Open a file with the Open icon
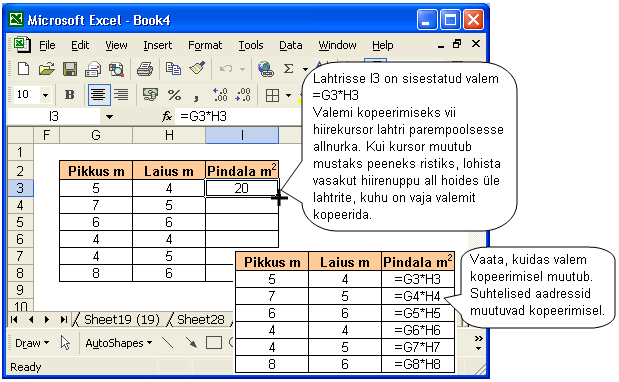Screen dimensions: 619x382 click(x=47, y=69)
